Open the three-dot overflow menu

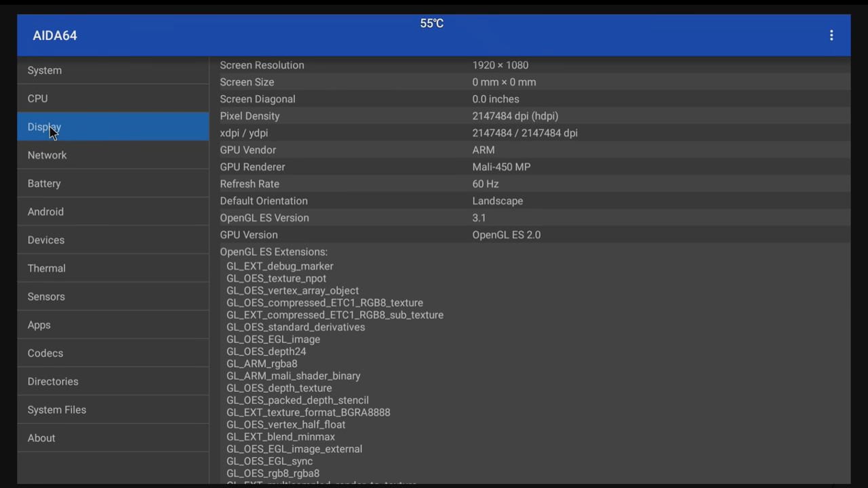(x=831, y=35)
